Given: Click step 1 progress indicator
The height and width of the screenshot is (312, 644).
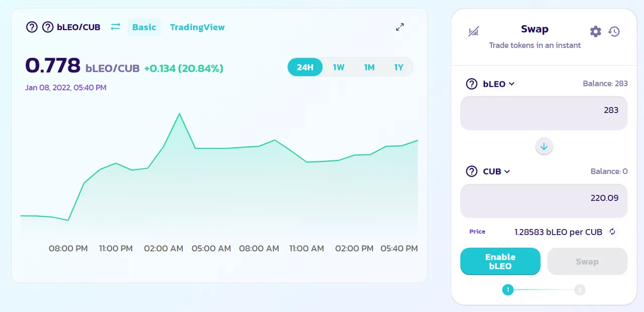Looking at the screenshot, I should [508, 289].
